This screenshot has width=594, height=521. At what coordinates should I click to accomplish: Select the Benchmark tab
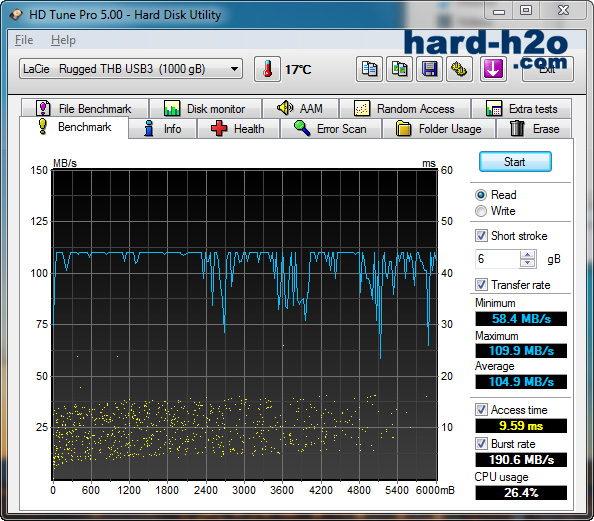click(x=74, y=127)
